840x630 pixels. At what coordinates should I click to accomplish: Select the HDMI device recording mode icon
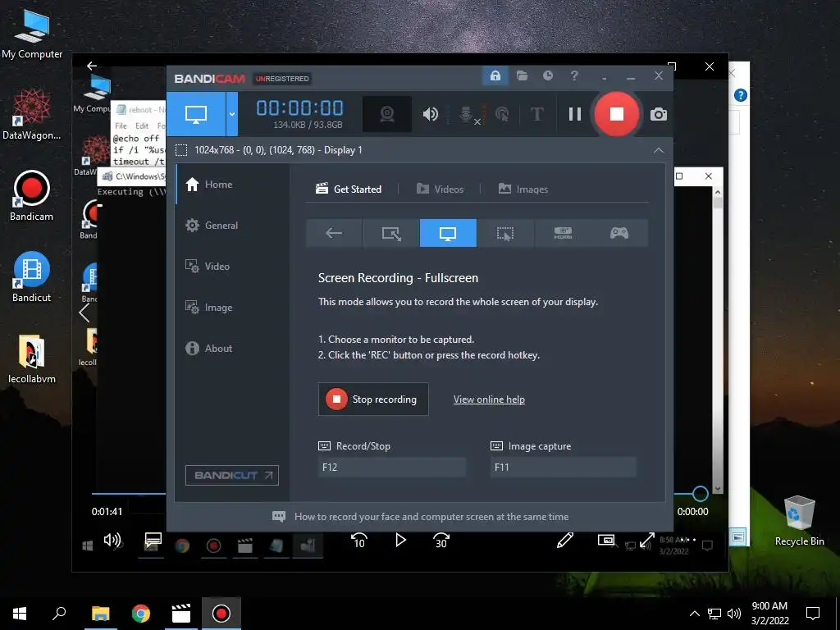tap(563, 233)
